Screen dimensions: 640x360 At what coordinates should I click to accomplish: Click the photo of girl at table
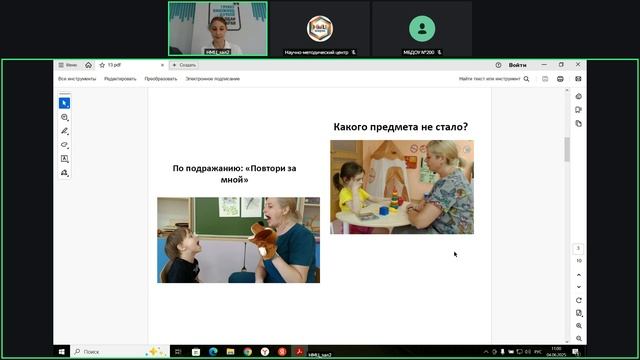pos(402,187)
